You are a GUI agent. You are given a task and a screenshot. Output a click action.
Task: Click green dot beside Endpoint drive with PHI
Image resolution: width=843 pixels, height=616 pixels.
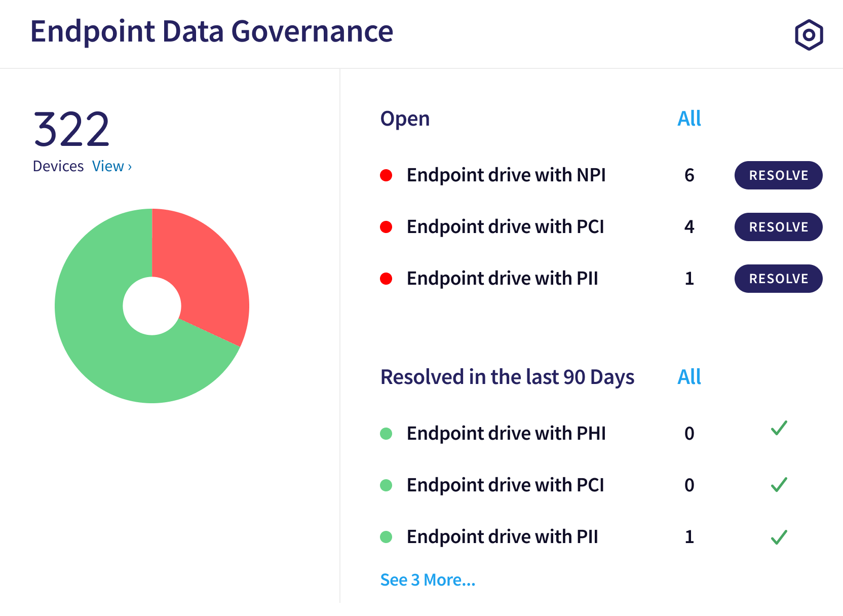[x=386, y=434]
